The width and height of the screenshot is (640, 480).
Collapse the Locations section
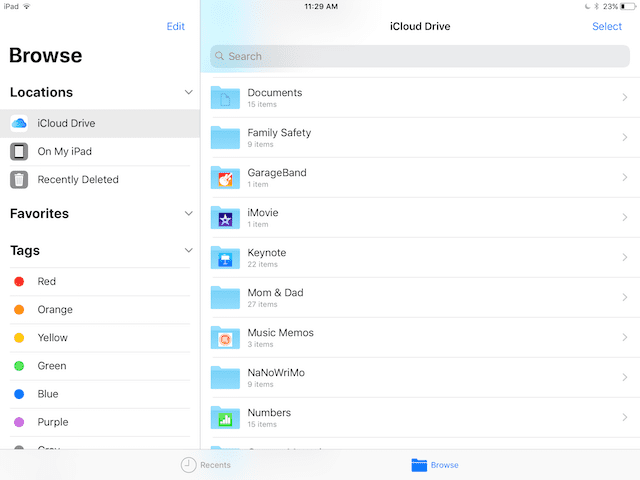189,92
